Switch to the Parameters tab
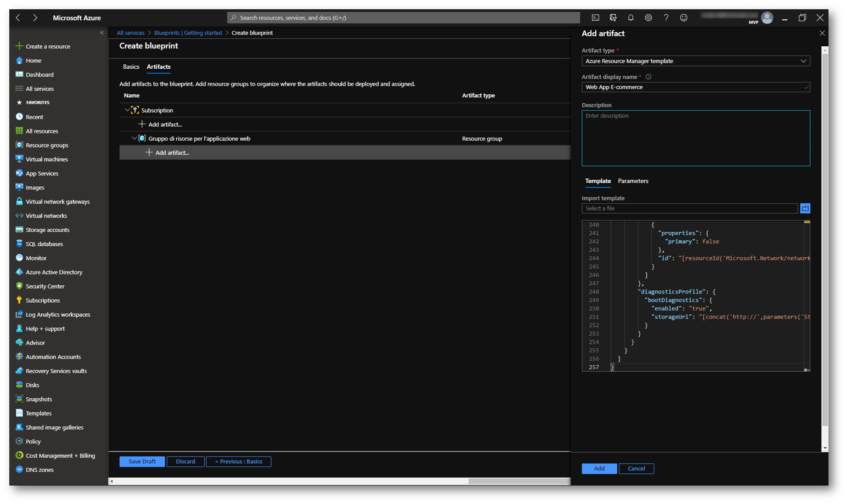This screenshot has height=504, width=847. [x=633, y=181]
